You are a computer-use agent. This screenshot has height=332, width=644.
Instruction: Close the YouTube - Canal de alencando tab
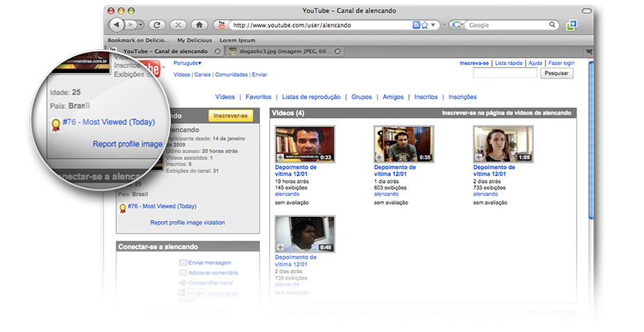pyautogui.click(x=218, y=51)
